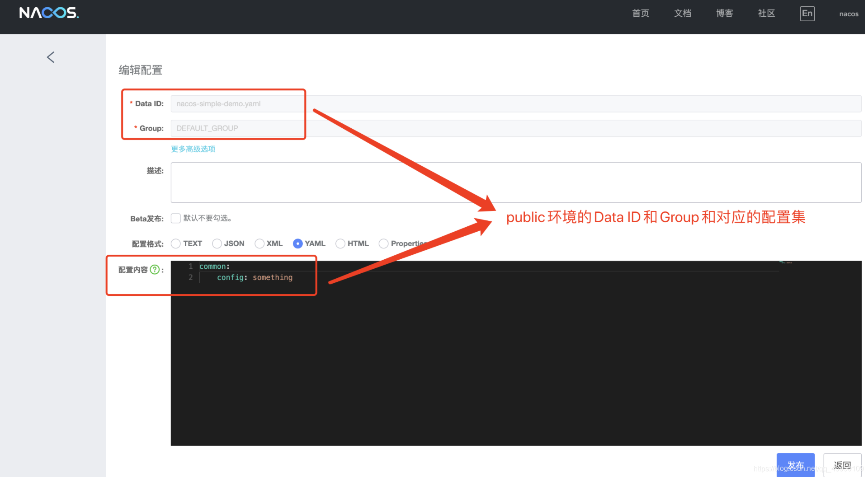Click line 1 'common:' in editor

click(214, 267)
